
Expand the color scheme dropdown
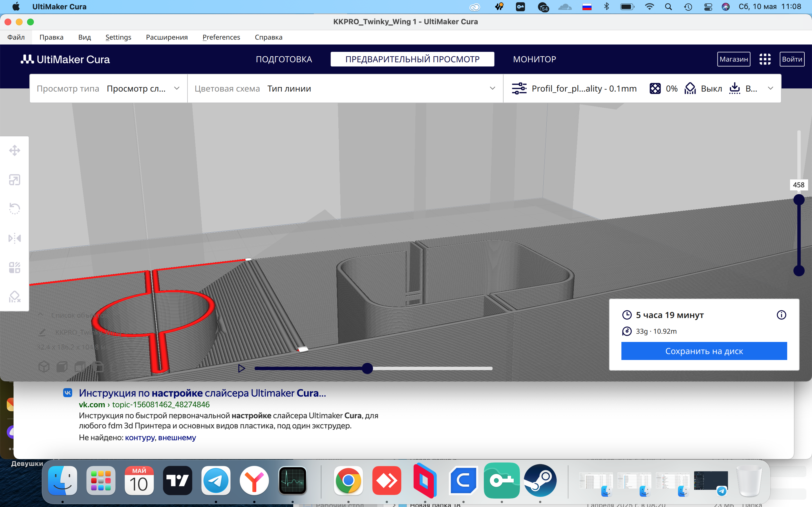tap(345, 88)
